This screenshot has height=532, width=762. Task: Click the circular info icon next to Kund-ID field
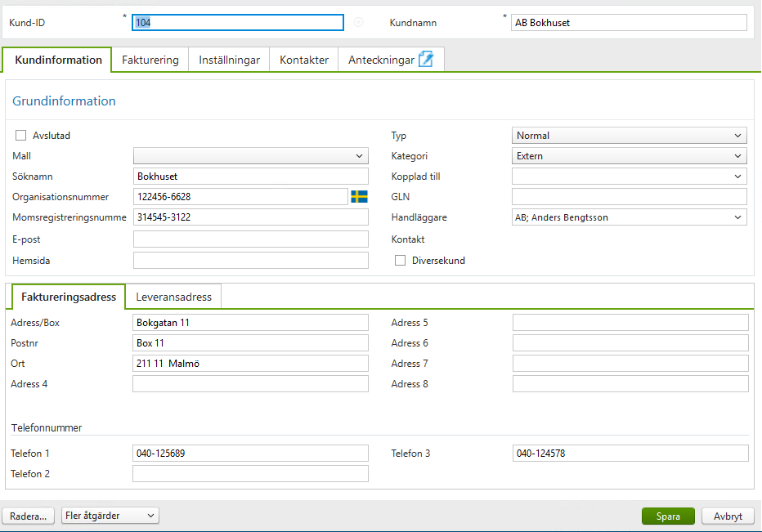coord(357,22)
